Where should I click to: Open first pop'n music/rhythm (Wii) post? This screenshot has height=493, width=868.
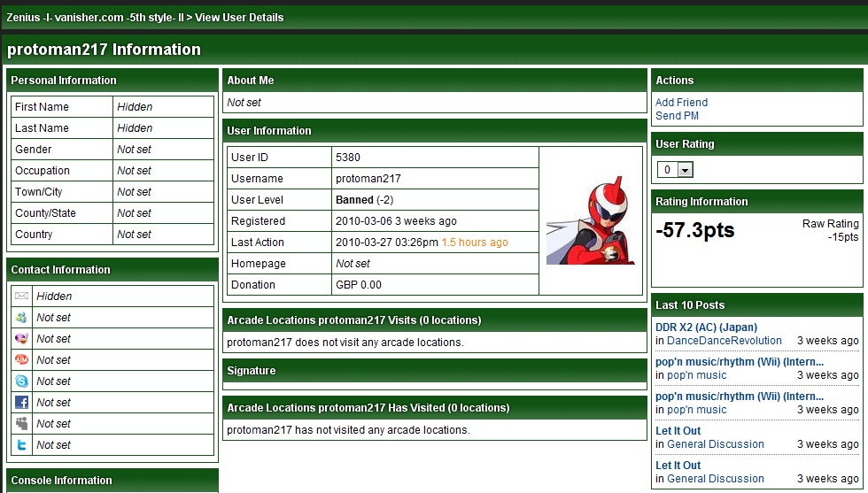click(x=740, y=362)
